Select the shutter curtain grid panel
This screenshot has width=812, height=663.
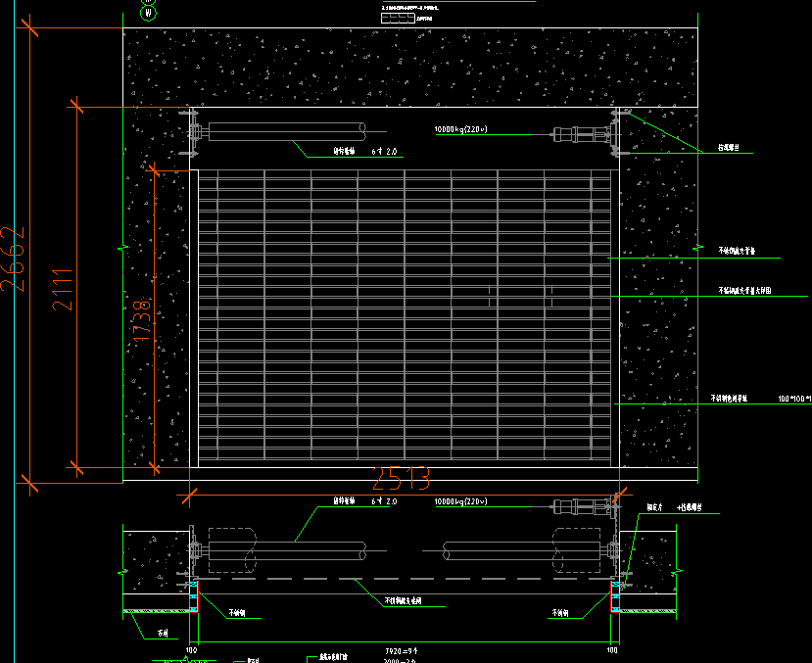pyautogui.click(x=405, y=314)
